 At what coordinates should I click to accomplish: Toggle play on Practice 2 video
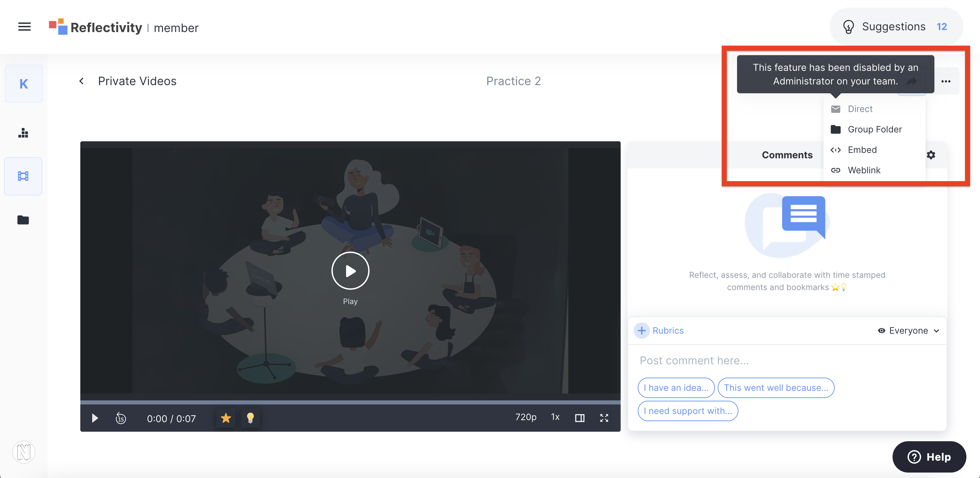(349, 271)
